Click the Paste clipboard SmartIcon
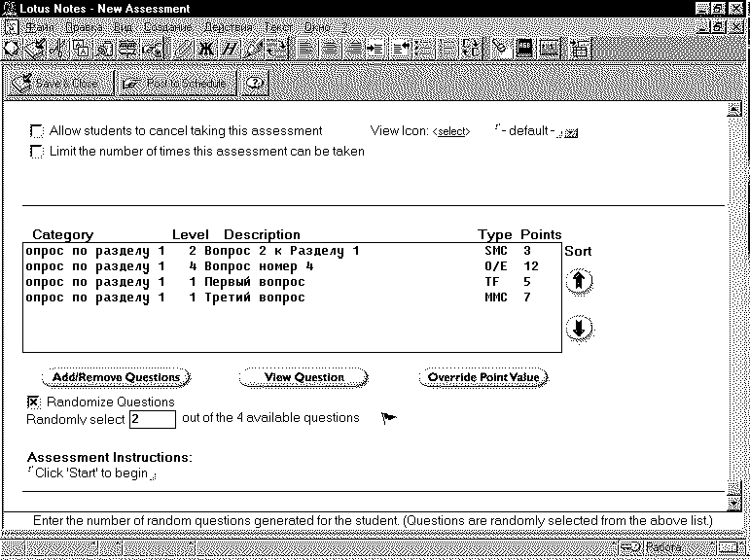Image resolution: width=750 pixels, height=560 pixels. 104,49
